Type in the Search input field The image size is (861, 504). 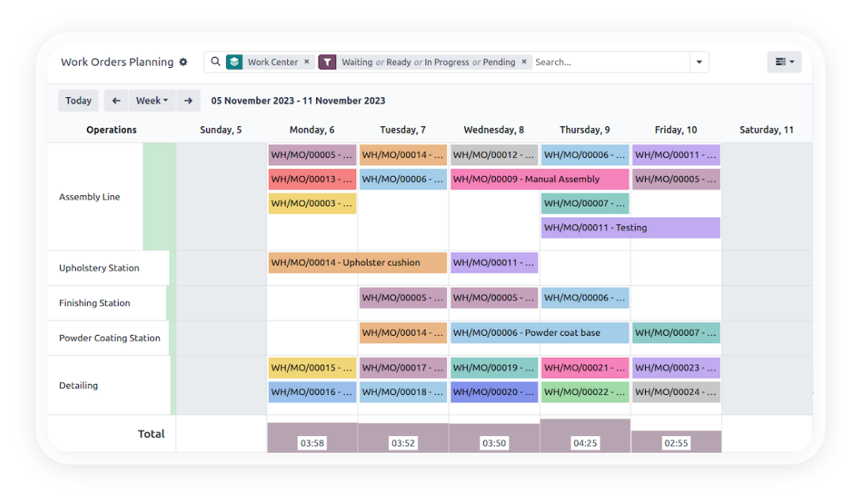pyautogui.click(x=609, y=62)
